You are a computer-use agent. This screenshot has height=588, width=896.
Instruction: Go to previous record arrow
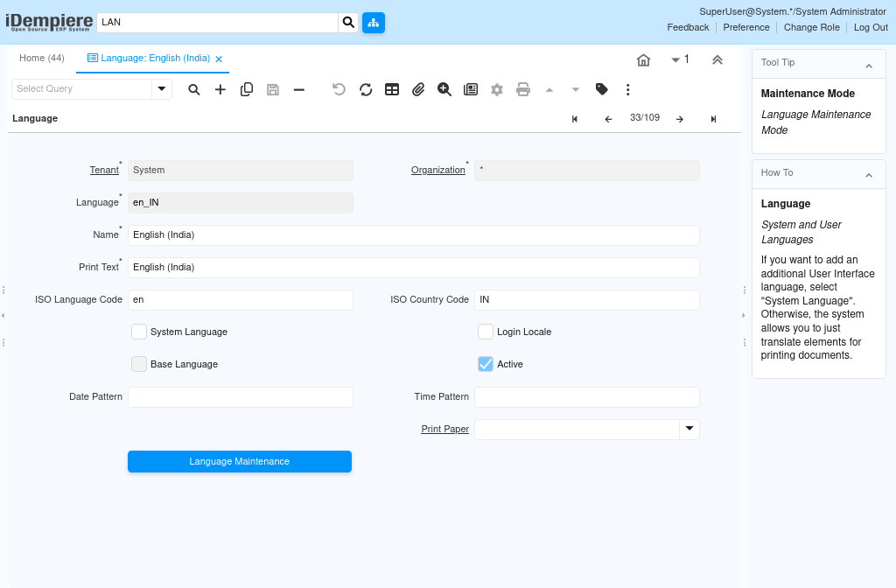(609, 119)
